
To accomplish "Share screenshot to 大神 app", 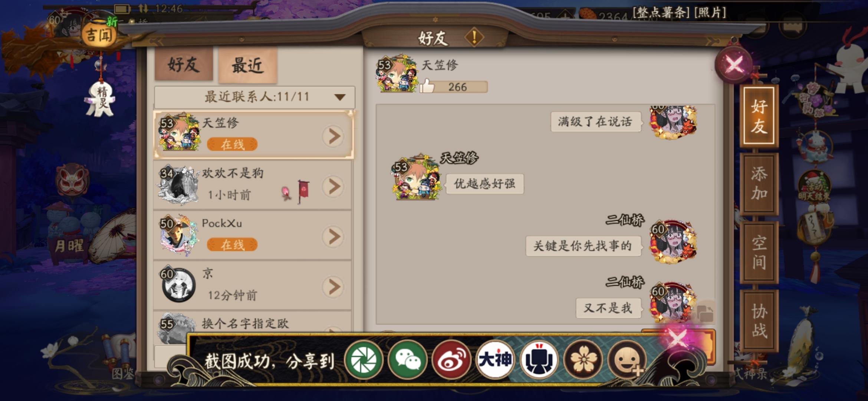I will point(495,359).
